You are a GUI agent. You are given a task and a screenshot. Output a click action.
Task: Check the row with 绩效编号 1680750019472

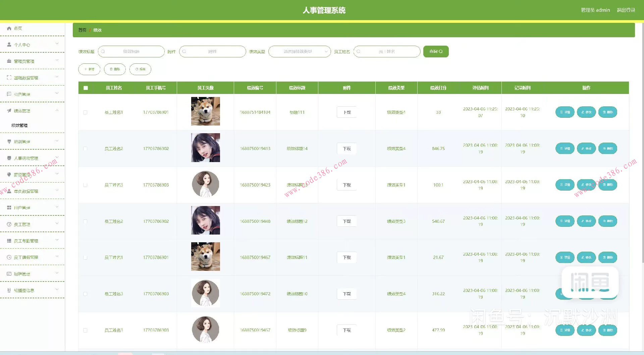click(x=85, y=294)
